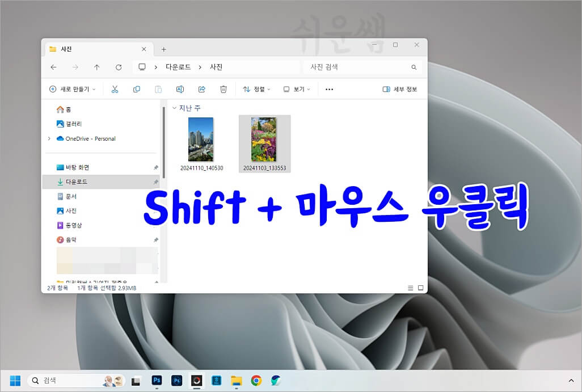582x392 pixels.
Task: Open 문서 in the sidebar
Action: pos(67,196)
